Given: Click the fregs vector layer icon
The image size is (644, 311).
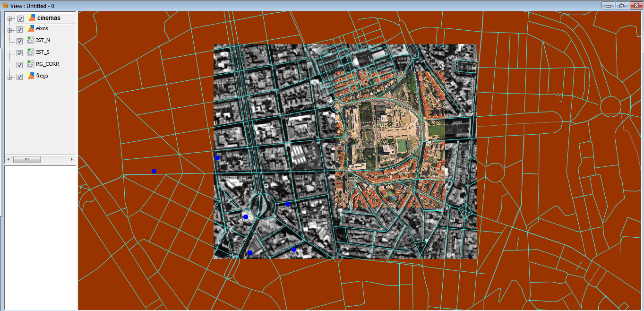Looking at the screenshot, I should (31, 76).
